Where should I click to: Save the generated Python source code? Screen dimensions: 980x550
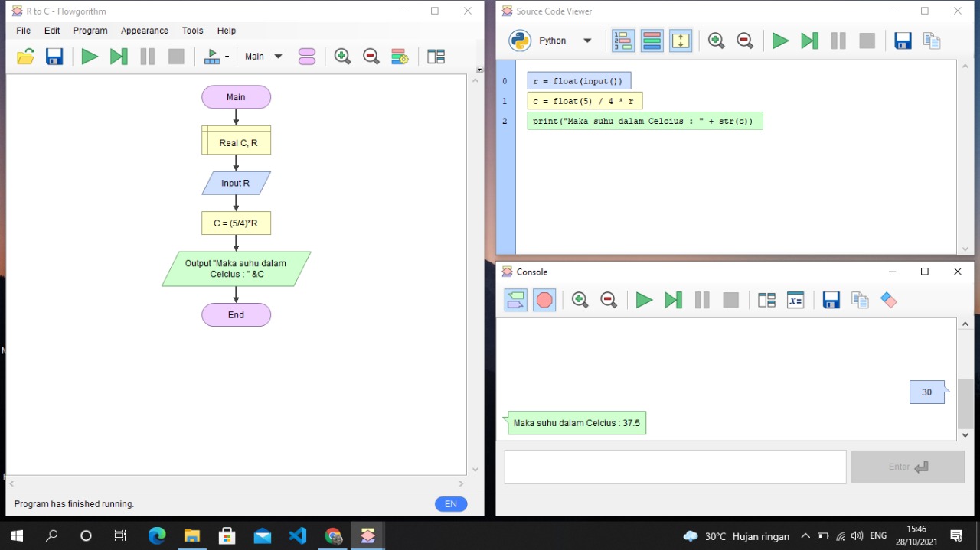(903, 41)
